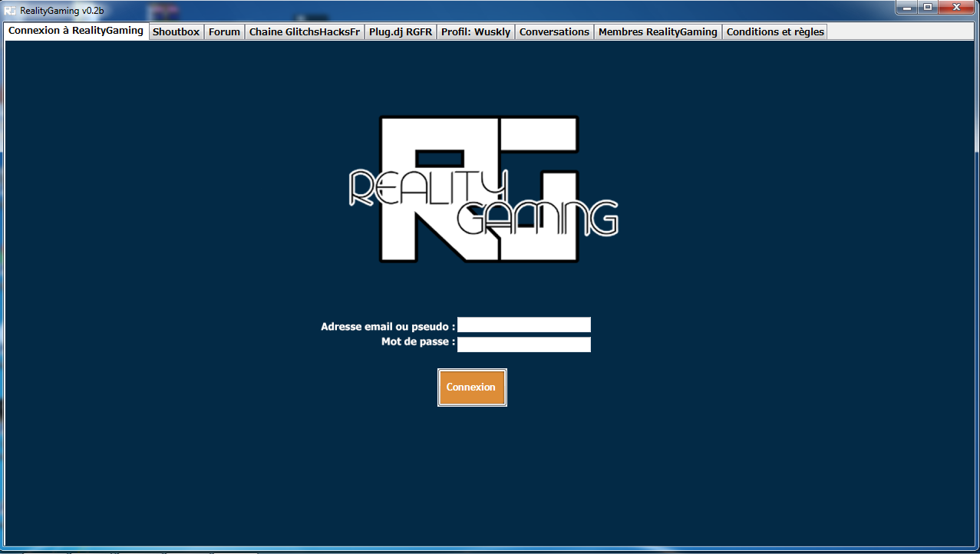The width and height of the screenshot is (980, 554).
Task: Select the Chaine GlitchsHacksFr tab
Action: [304, 31]
